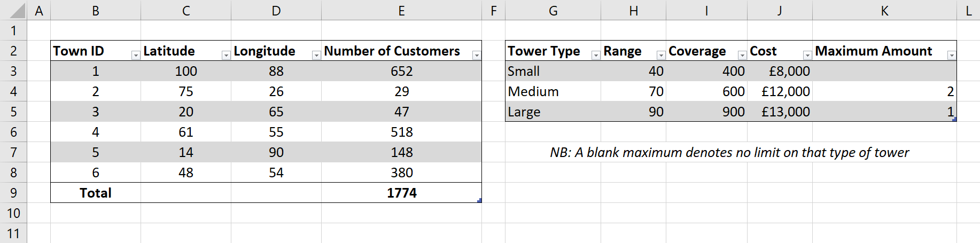The image size is (980, 243).
Task: Click the NB blank maximum note text
Action: coord(729,153)
